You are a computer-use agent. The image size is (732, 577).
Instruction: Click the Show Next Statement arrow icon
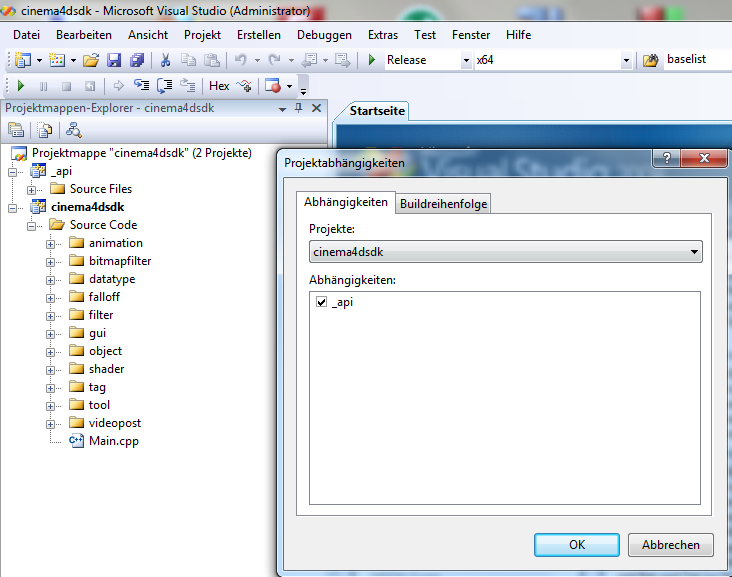click(x=119, y=86)
